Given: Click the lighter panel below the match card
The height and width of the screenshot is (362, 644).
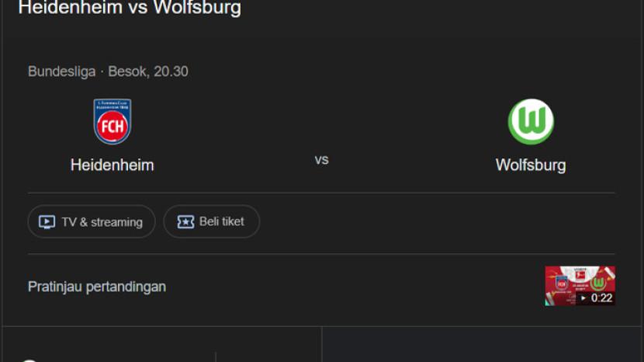Looking at the screenshot, I should point(481,345).
